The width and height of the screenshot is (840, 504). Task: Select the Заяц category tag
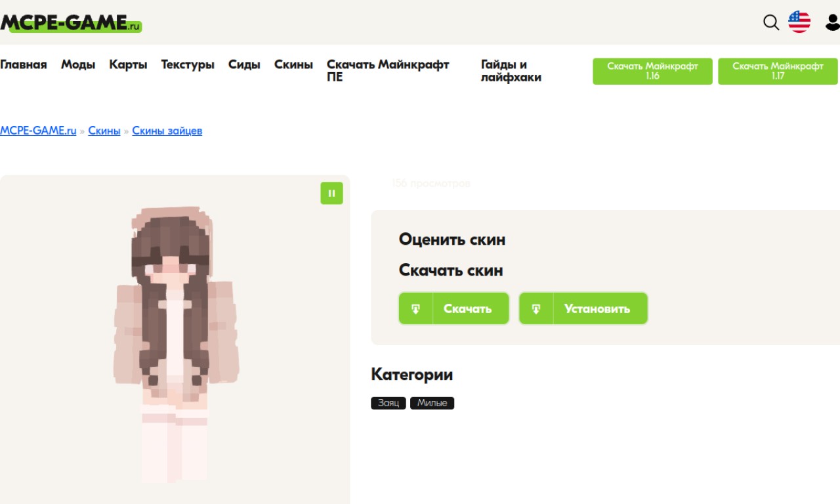388,403
